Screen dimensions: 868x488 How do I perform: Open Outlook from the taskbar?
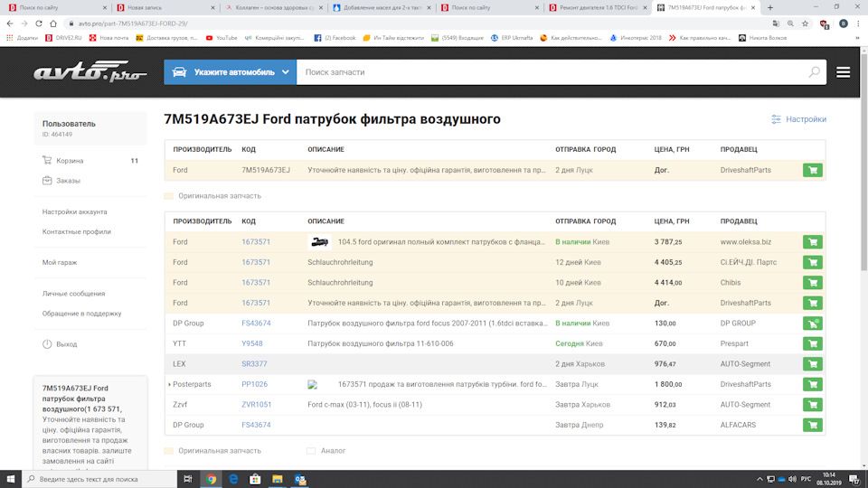click(x=300, y=479)
